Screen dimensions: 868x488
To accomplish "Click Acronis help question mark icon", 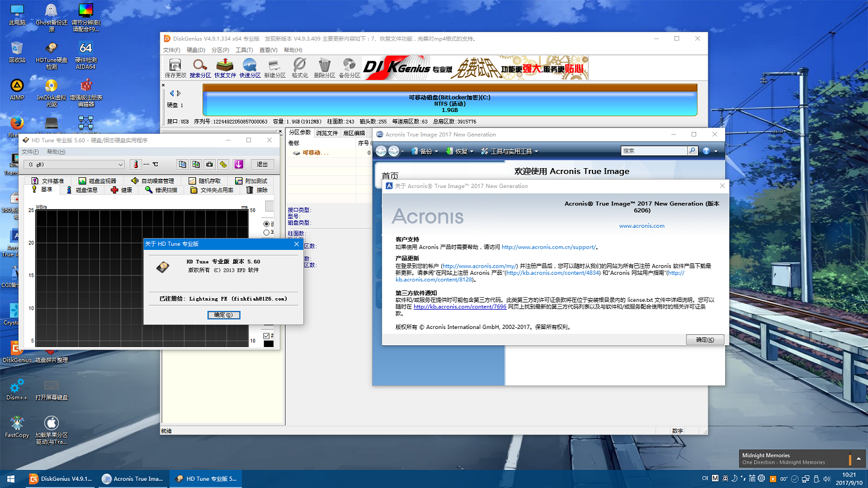I will pyautogui.click(x=706, y=151).
